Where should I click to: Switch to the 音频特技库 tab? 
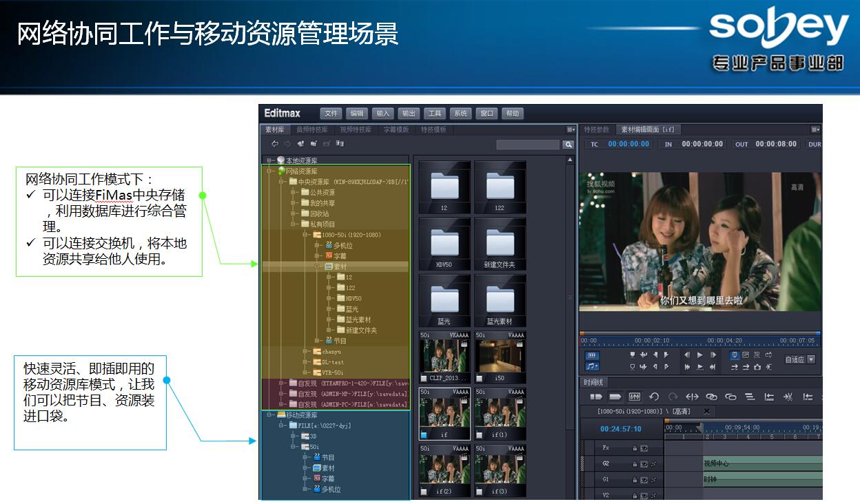point(312,129)
